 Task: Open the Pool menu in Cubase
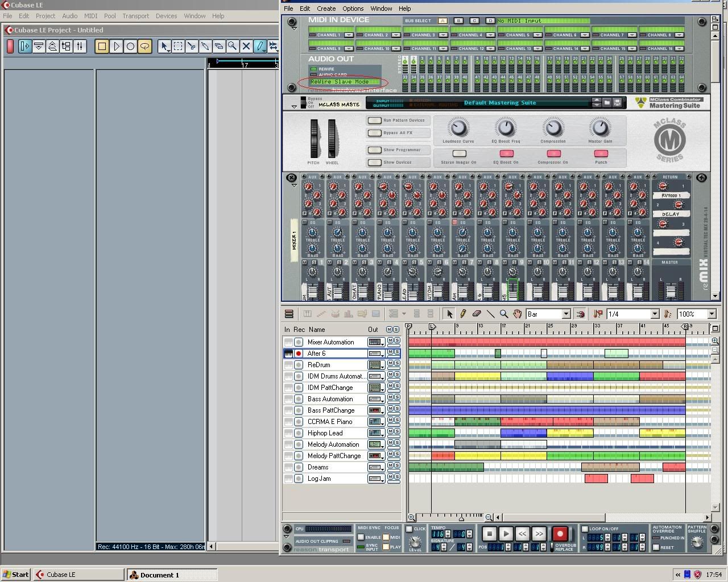point(110,16)
